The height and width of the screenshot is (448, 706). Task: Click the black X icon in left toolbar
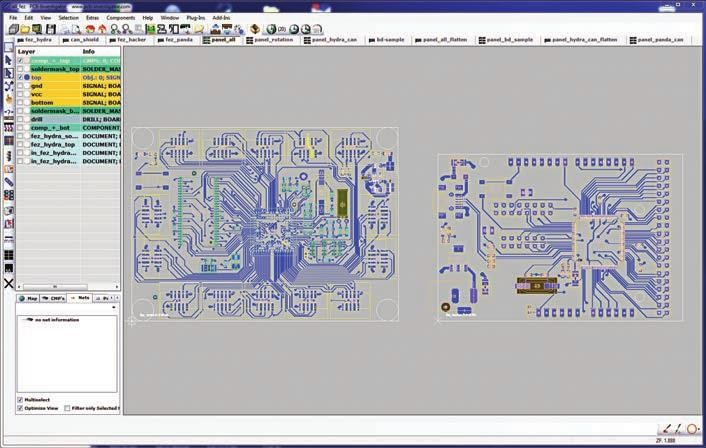[9, 283]
